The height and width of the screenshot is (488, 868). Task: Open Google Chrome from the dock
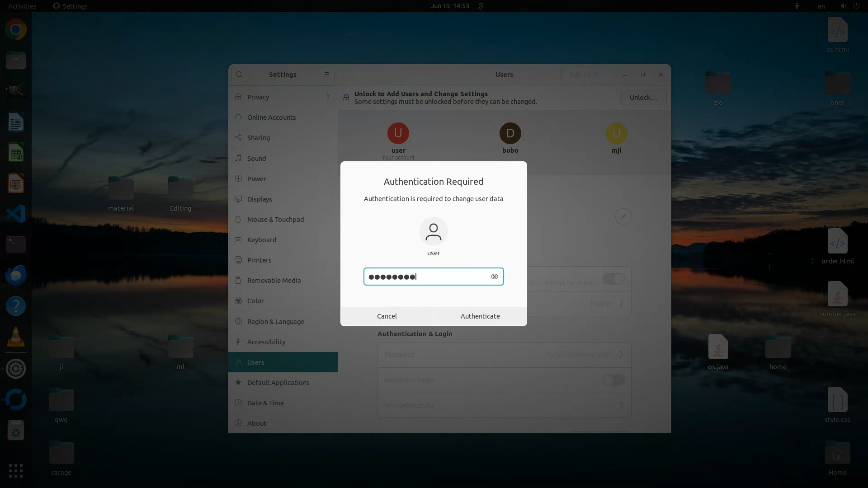pyautogui.click(x=16, y=30)
